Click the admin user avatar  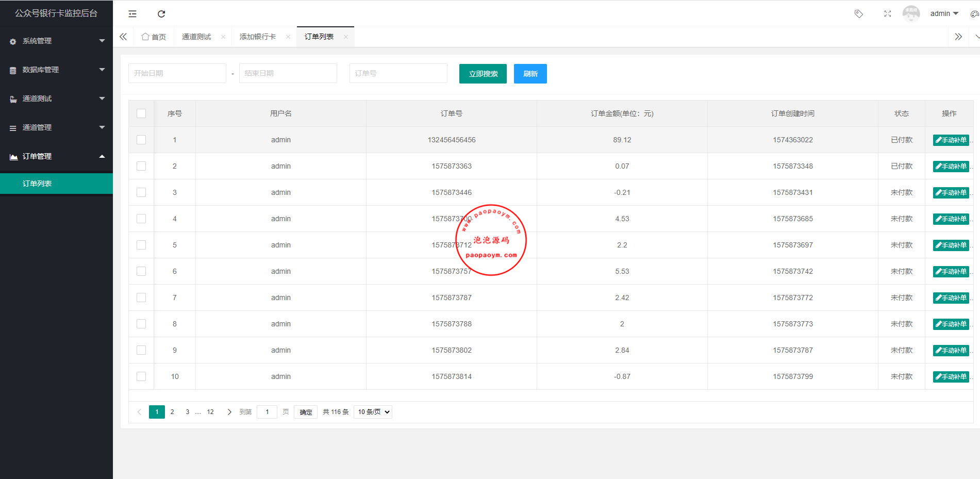pyautogui.click(x=911, y=14)
